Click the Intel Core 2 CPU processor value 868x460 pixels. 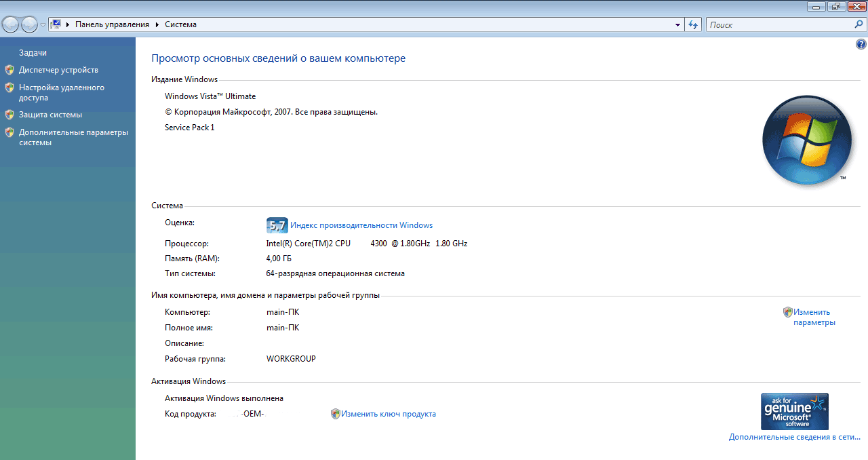367,244
